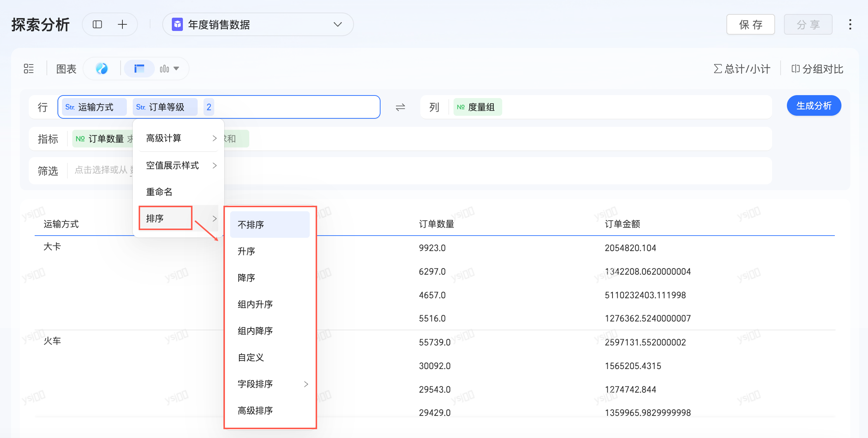This screenshot has width=868, height=438.
Task: Click the swap rows and columns icon
Action: (400, 107)
